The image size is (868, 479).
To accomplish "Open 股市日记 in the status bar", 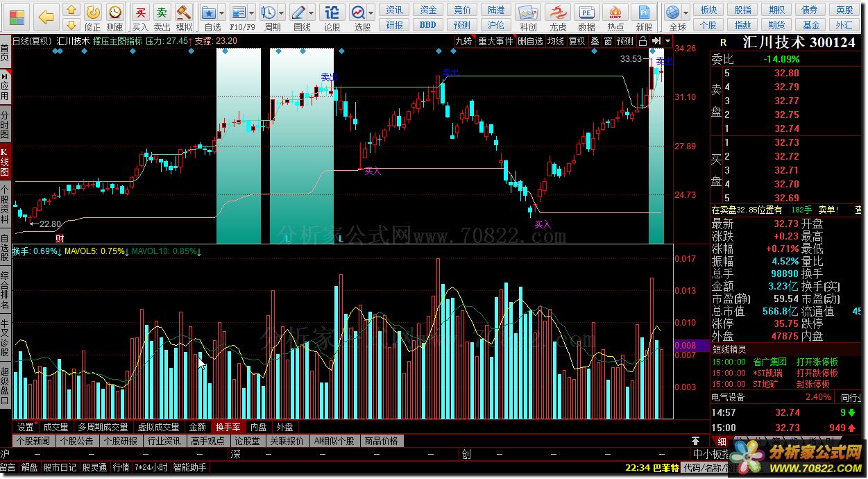I will tap(60, 467).
